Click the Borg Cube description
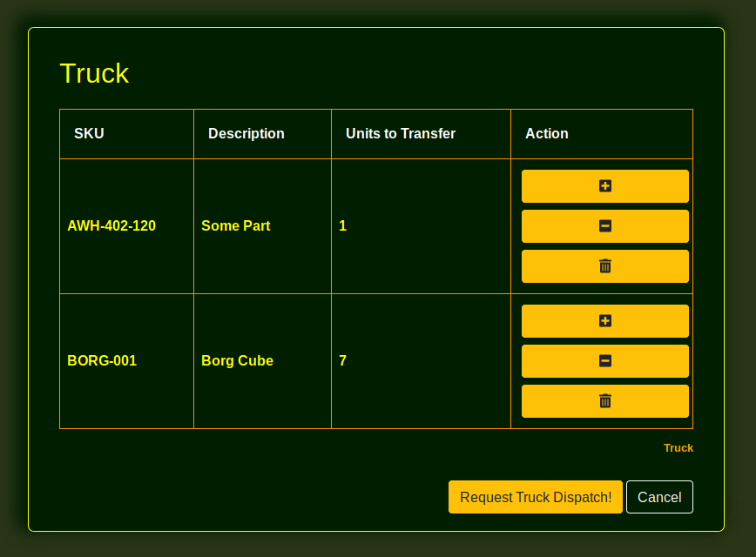Viewport: 756px width, 557px height. click(237, 360)
